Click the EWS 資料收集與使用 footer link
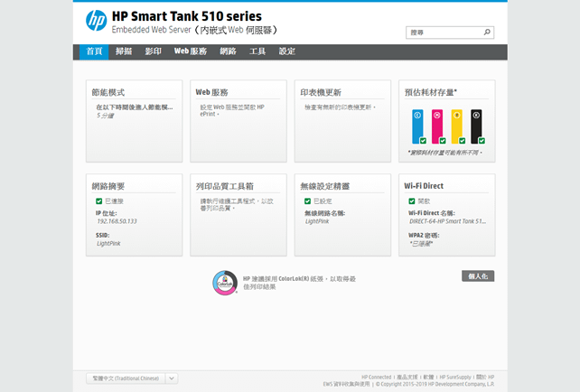Image resolution: width=580 pixels, height=392 pixels. point(346,384)
